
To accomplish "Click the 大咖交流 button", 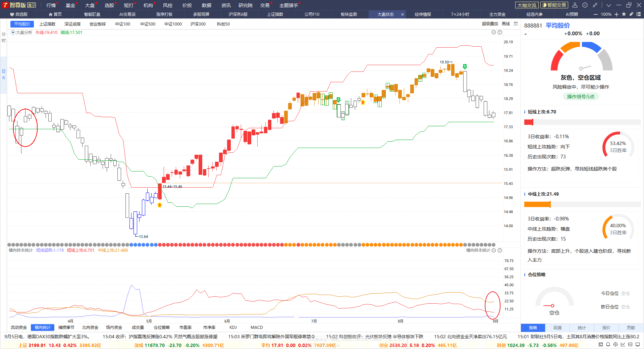I will pos(527,5).
